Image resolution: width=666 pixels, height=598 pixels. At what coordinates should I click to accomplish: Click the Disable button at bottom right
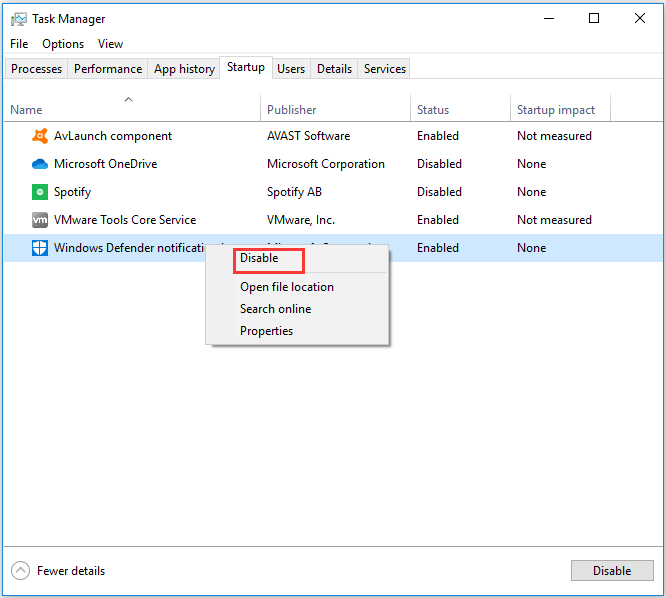click(612, 571)
